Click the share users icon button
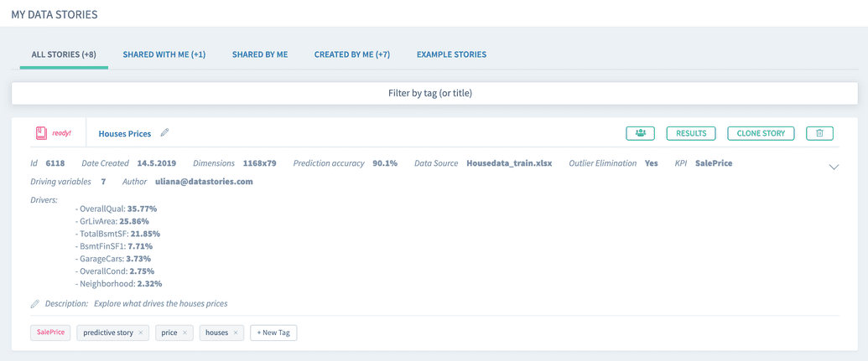The height and width of the screenshot is (361, 868). pos(641,133)
